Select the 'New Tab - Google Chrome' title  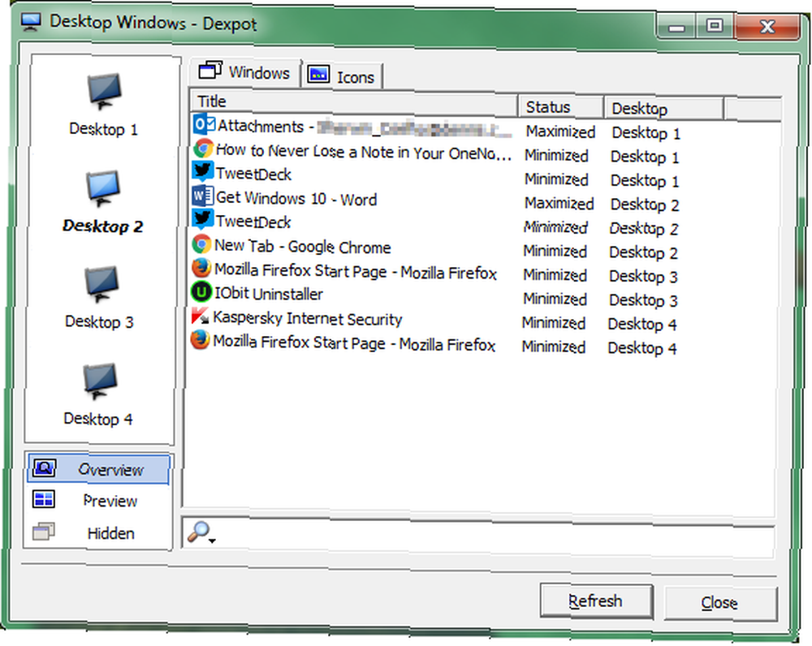[x=302, y=247]
